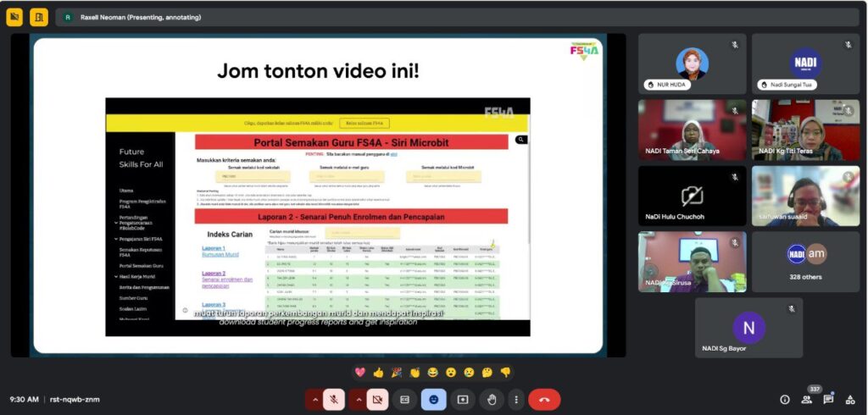868x415 pixels.
Task: Raise hand in the meeting
Action: [492, 399]
